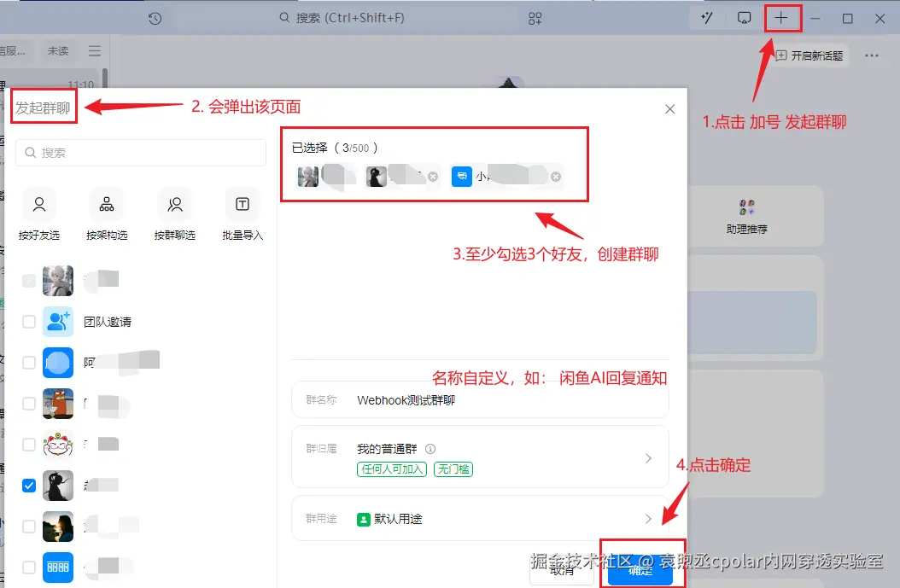900x588 pixels.
Task: Open the apps grid icon
Action: point(535,19)
